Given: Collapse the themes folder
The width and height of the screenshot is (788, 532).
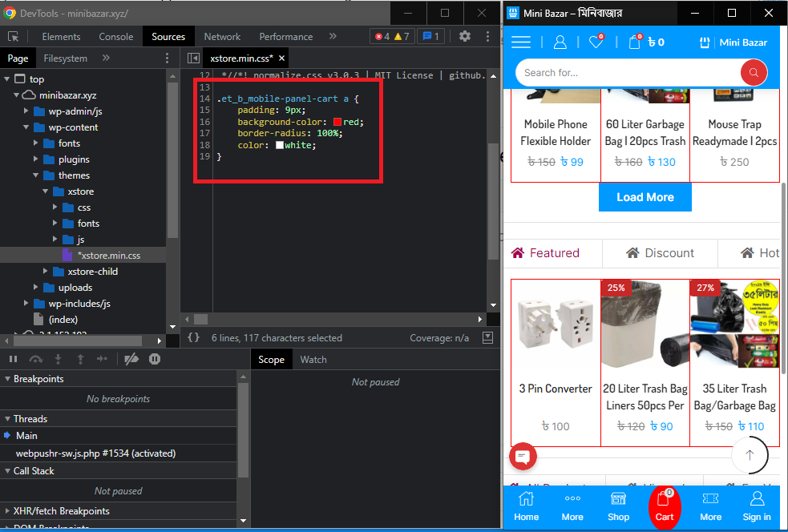Looking at the screenshot, I should coord(36,175).
